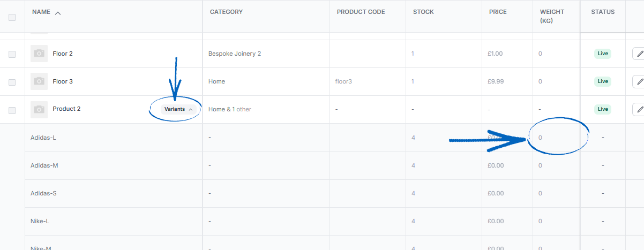Sort by the Stock column header
The height and width of the screenshot is (250, 644).
pyautogui.click(x=423, y=12)
